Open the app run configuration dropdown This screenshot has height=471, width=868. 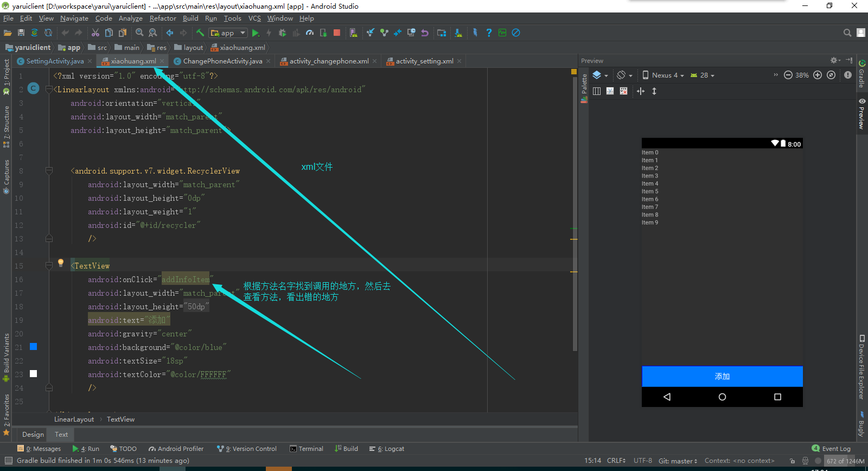click(x=228, y=33)
